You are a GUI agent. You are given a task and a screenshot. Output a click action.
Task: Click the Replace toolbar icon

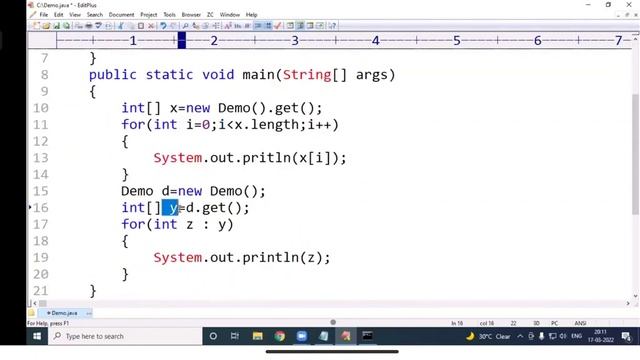click(195, 26)
